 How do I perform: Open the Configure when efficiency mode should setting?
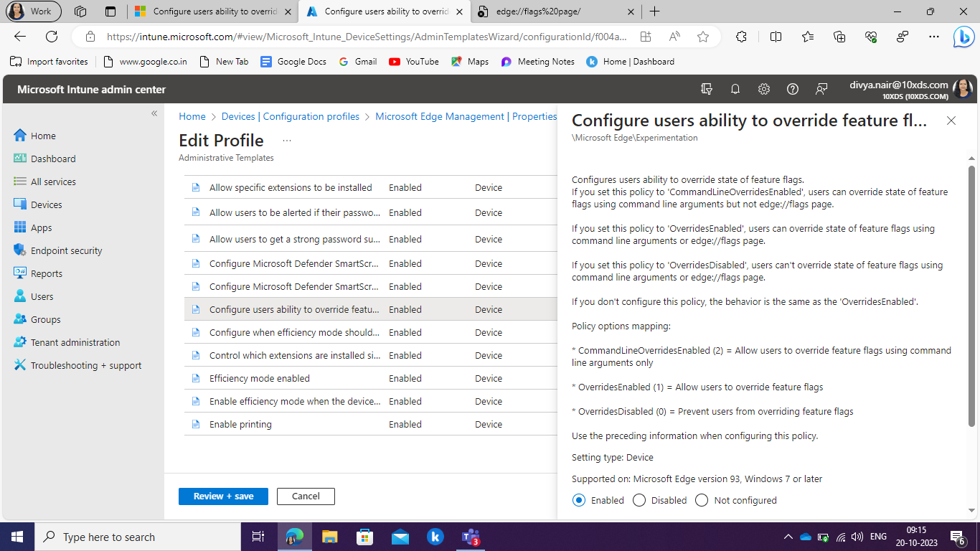[295, 332]
